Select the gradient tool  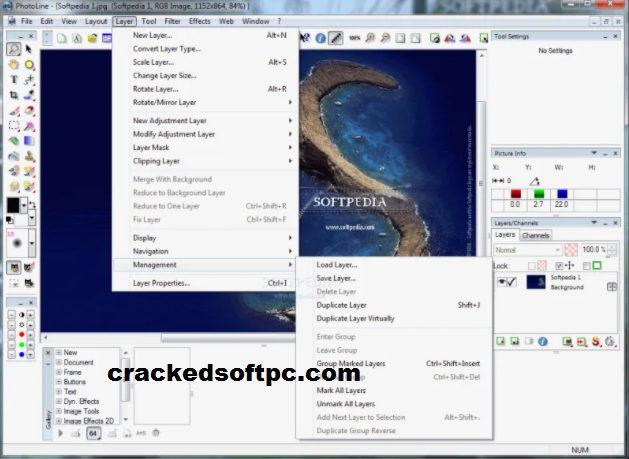29,141
